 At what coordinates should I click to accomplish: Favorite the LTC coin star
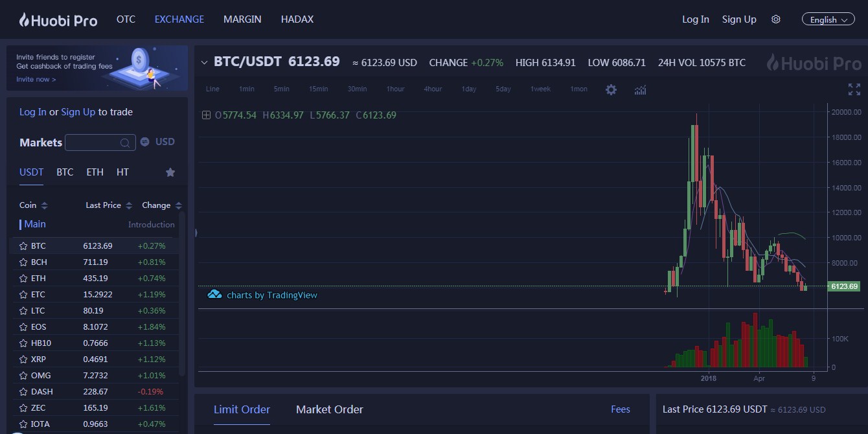point(23,311)
